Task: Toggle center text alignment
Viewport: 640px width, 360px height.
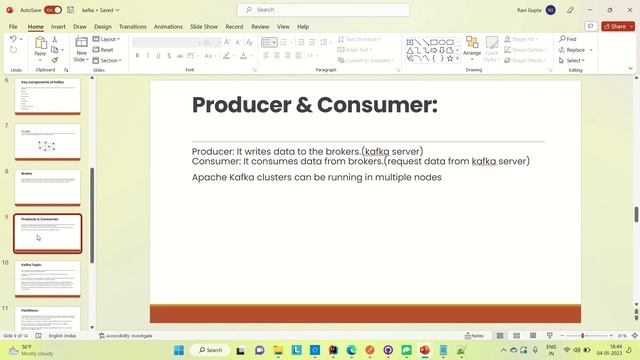Action: (277, 56)
